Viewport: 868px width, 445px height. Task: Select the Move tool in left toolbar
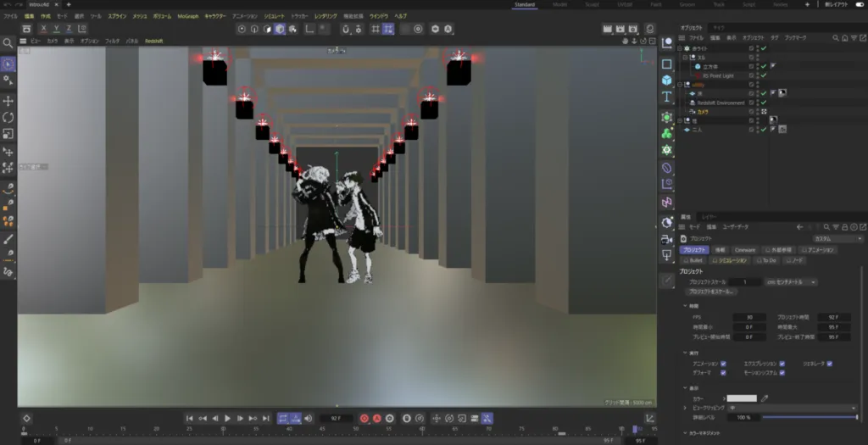(x=8, y=101)
